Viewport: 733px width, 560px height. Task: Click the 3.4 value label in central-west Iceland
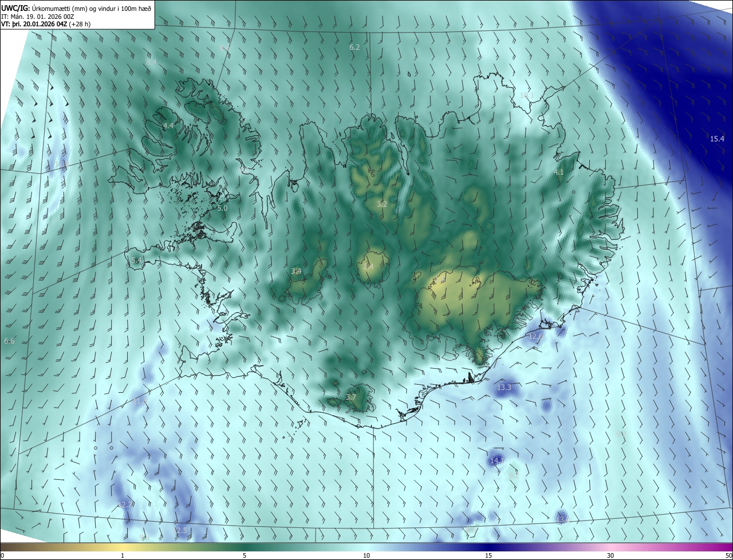pos(296,271)
